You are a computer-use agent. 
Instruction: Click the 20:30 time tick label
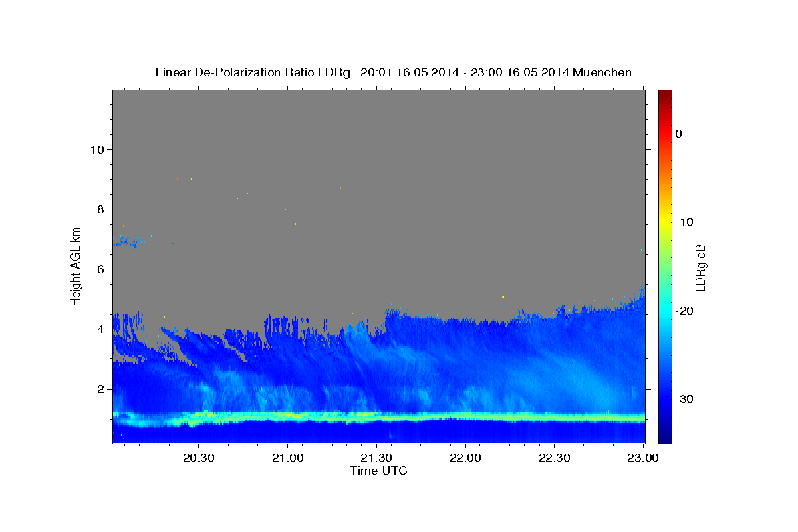[x=198, y=458]
